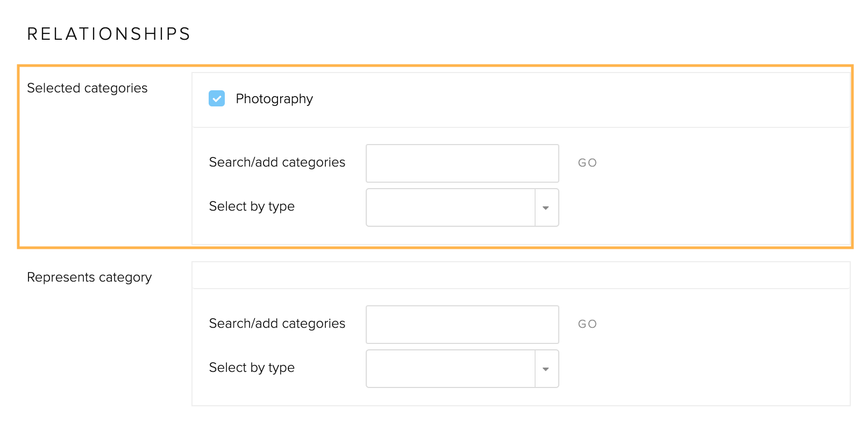Uncheck the Photography checkbox

tap(217, 98)
